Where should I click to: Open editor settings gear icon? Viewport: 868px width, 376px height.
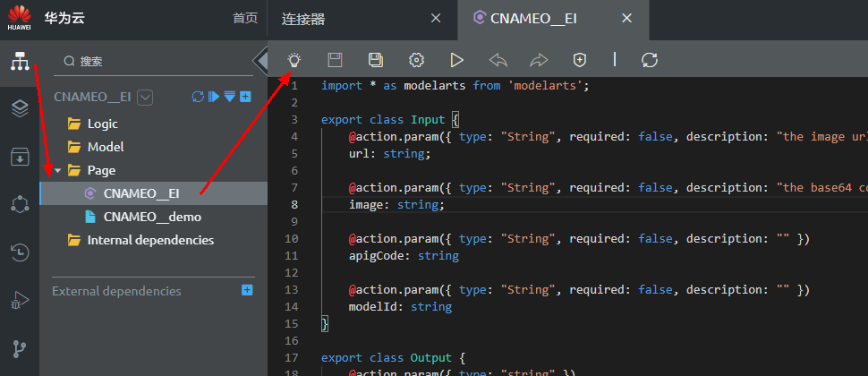416,60
